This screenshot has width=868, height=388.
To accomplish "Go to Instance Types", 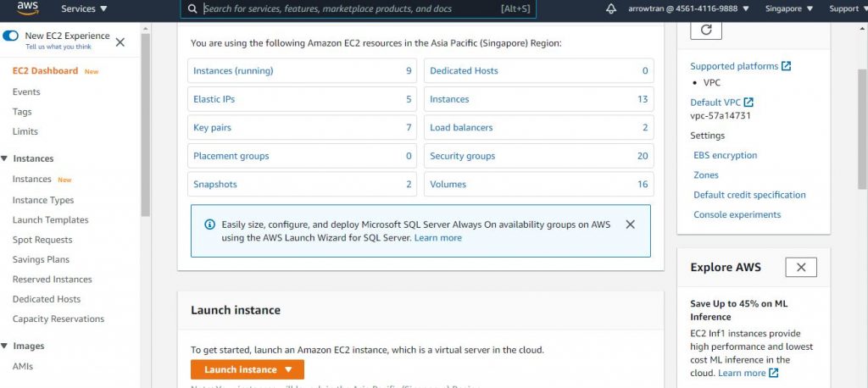I will click(42, 201).
